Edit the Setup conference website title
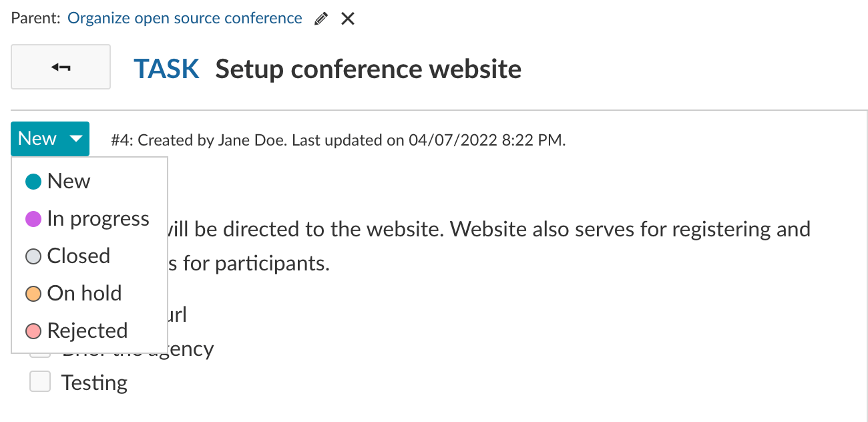 368,69
